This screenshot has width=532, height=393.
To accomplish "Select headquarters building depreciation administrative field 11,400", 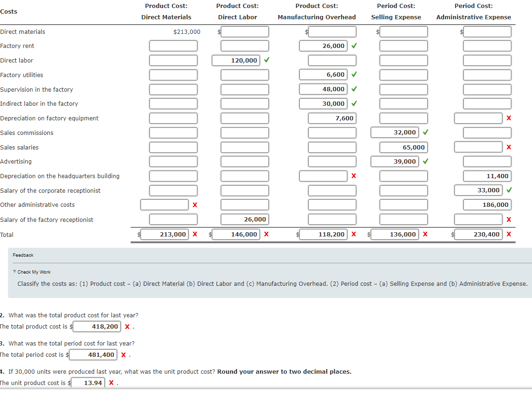I will 487,176.
